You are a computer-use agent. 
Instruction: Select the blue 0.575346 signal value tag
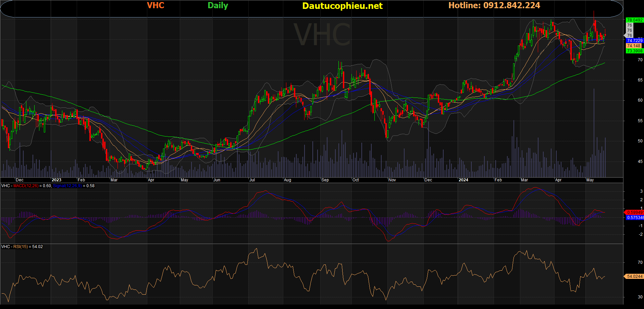(635, 218)
